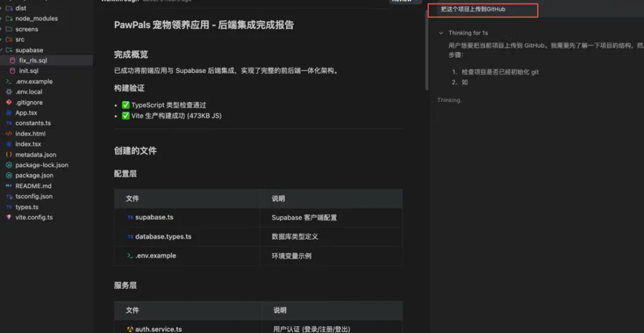Click the npm icon beside package-lock.json

[x=8, y=165]
